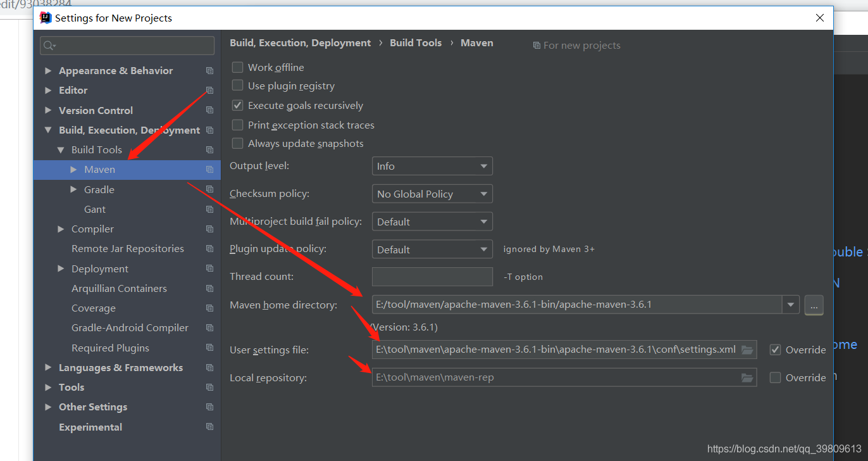868x461 pixels.
Task: Click the copy icon beside Editor
Action: tap(209, 91)
